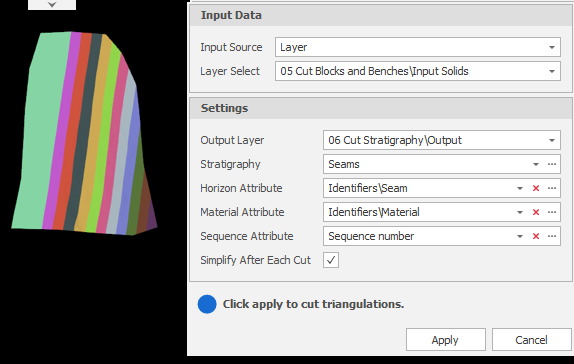Open Stratigraphy ellipsis browse button
The height and width of the screenshot is (364, 574).
click(x=552, y=164)
